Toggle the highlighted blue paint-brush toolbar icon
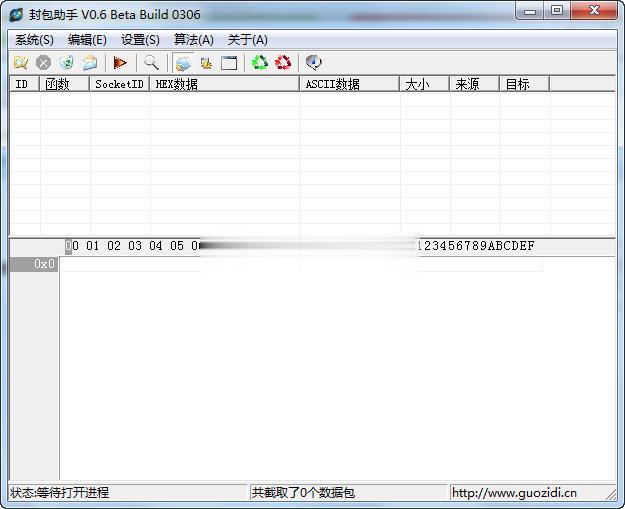The image size is (625, 509). [x=183, y=63]
